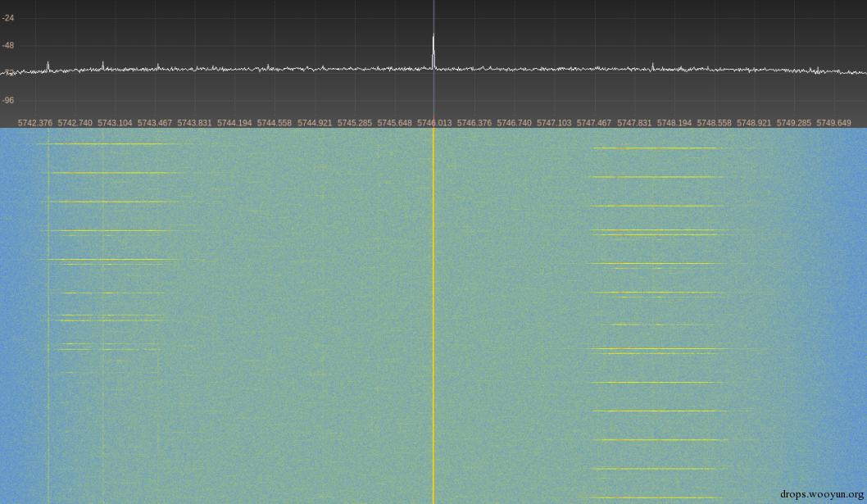Click the 5744.194 frequency axis label
This screenshot has width=867, height=504.
point(234,123)
